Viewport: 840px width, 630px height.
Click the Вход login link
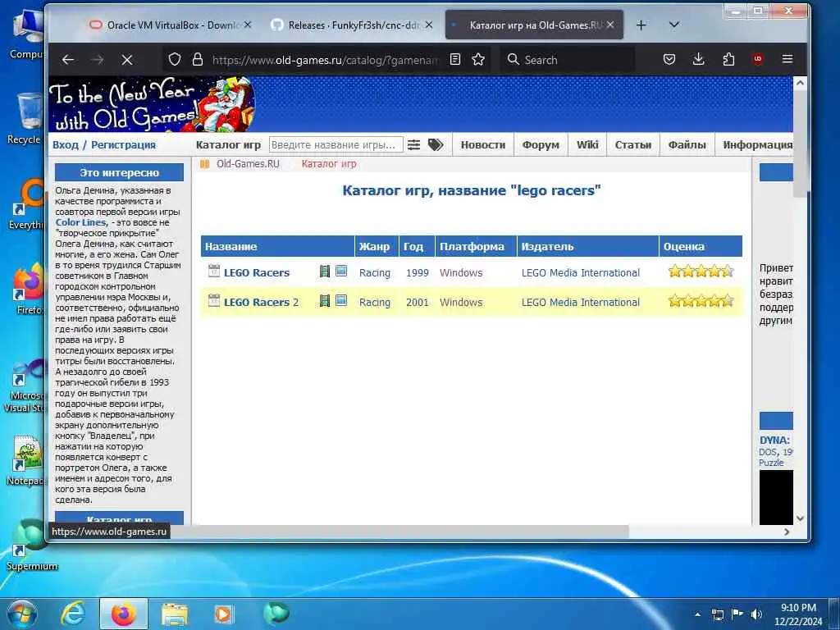tap(66, 144)
